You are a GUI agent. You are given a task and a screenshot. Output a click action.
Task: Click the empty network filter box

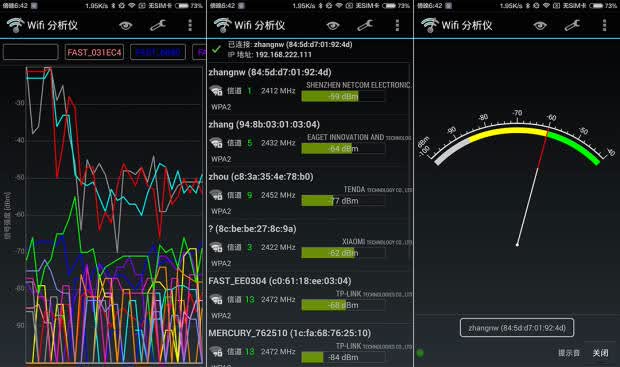tap(31, 52)
